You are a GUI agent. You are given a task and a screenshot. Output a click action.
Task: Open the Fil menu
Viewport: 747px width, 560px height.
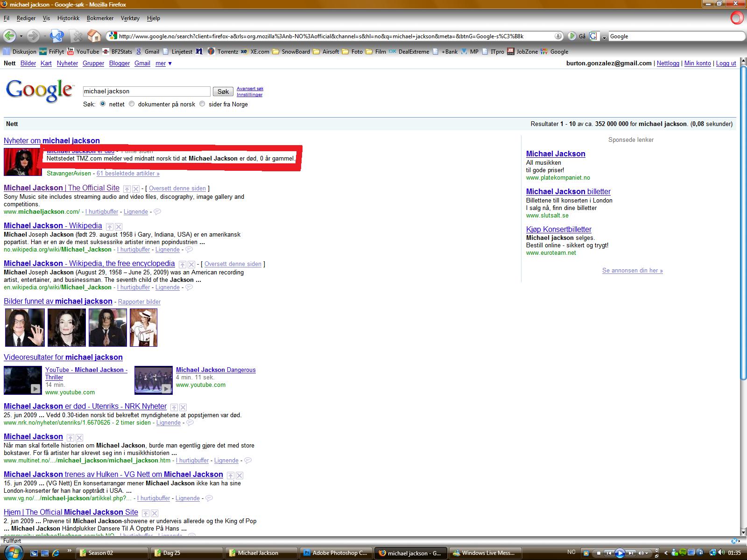[x=7, y=18]
